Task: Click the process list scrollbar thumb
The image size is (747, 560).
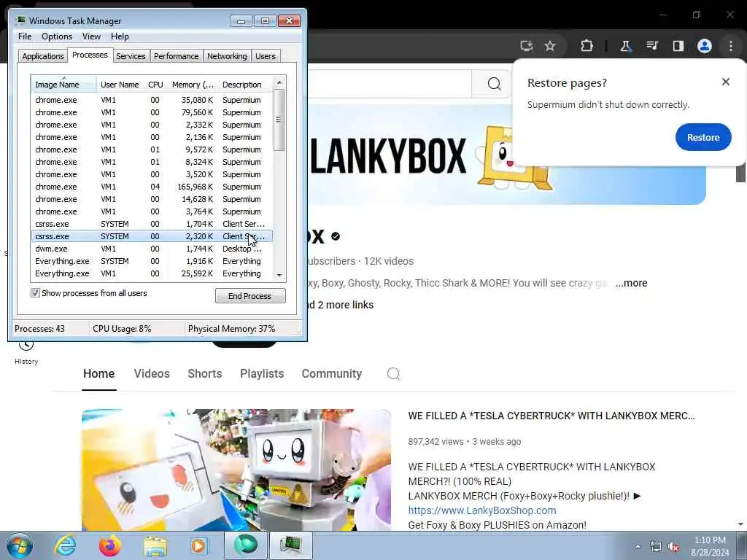Action: coord(279,120)
